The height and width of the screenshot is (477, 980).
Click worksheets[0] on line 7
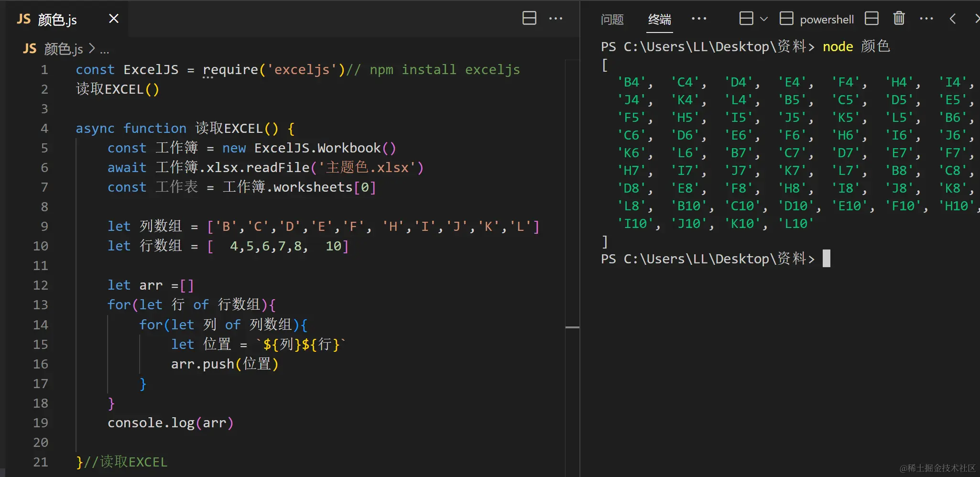click(x=325, y=187)
